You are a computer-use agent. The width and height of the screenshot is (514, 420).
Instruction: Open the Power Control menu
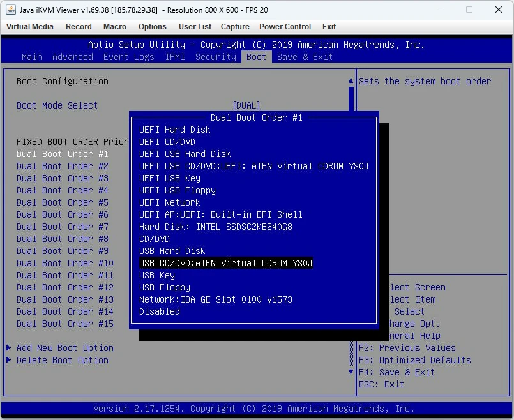click(x=285, y=27)
